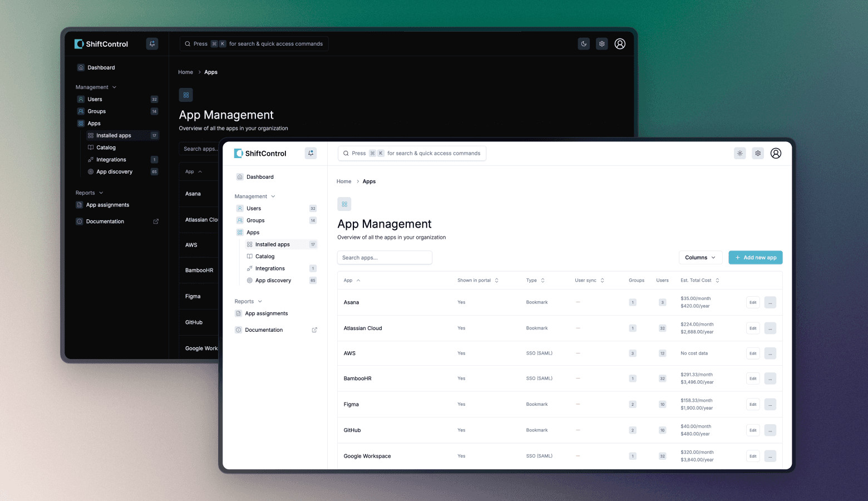This screenshot has width=868, height=501.
Task: Select Installed apps in the light window
Action: click(281, 244)
